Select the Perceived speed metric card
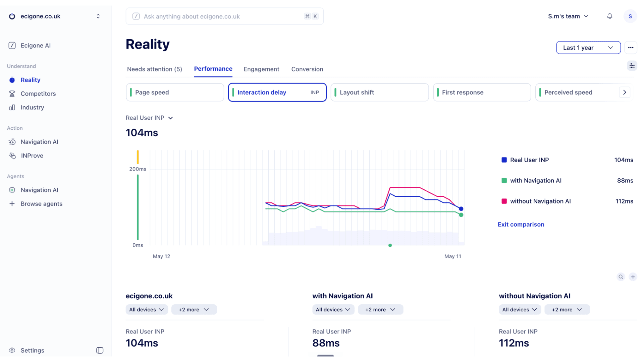644x362 pixels. 577,92
